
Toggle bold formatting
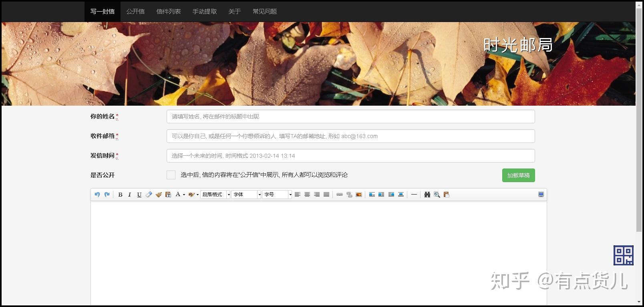point(120,195)
